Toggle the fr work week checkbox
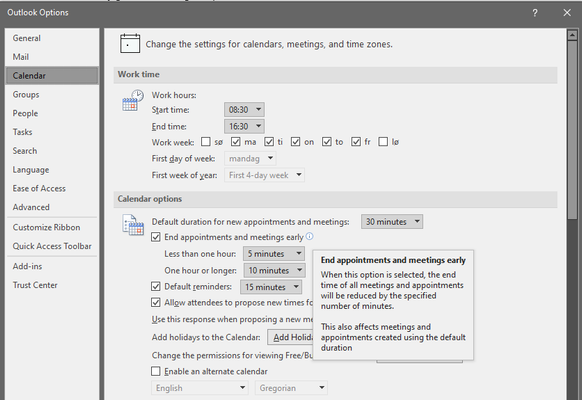 tap(356, 142)
